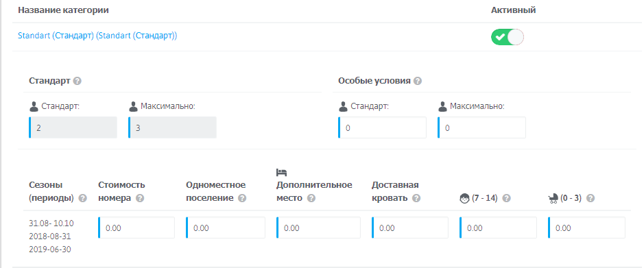Open the Standart (Стандарт) category link
Viewport: 644px width, 268px height.
pos(97,36)
